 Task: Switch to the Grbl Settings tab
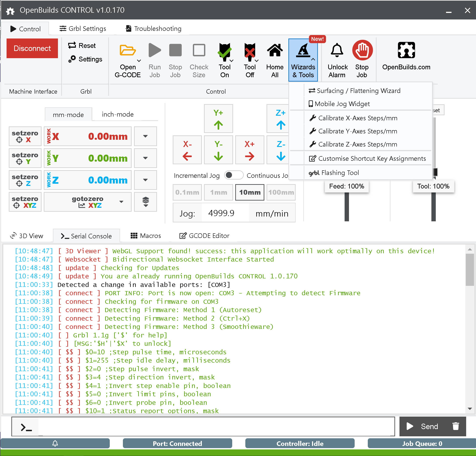pos(83,29)
